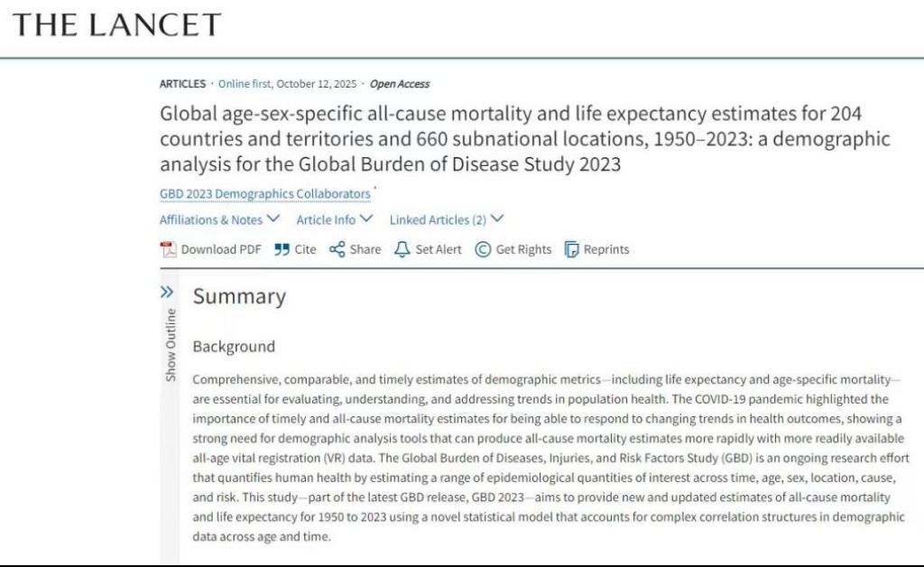Click the Open Access label

coord(400,84)
